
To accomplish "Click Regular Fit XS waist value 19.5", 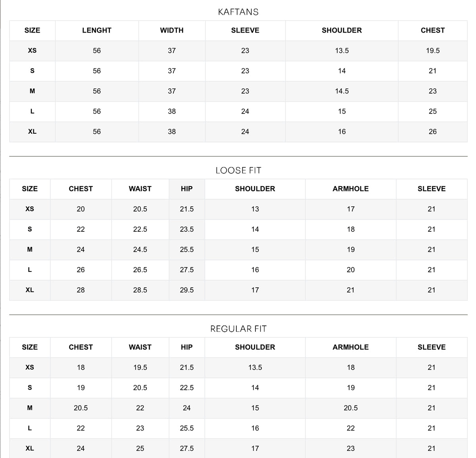I will click(140, 368).
